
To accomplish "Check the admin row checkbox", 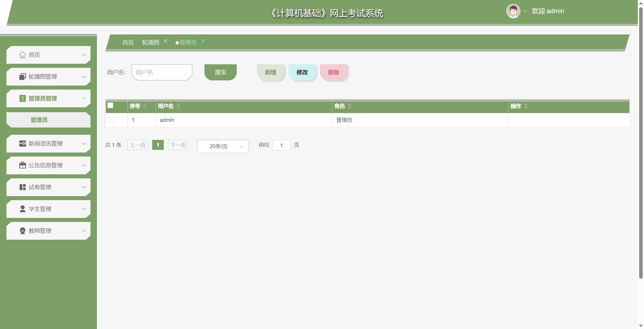I will coord(112,120).
